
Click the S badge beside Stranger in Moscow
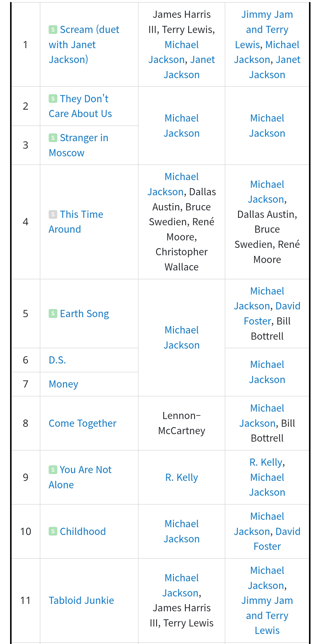pyautogui.click(x=53, y=138)
